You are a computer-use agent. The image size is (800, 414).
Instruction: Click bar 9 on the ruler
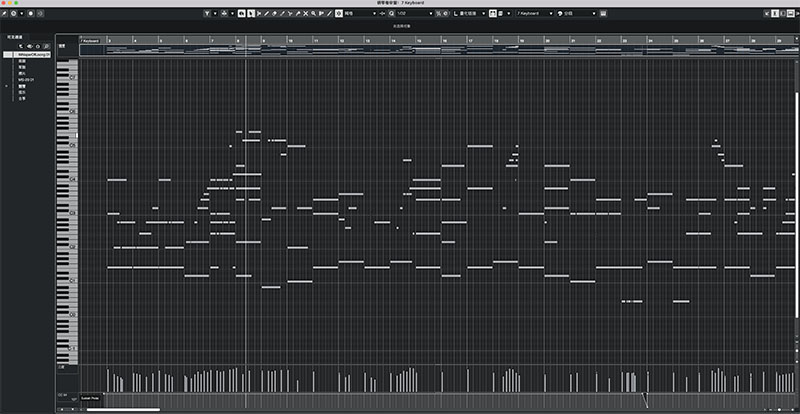point(264,40)
